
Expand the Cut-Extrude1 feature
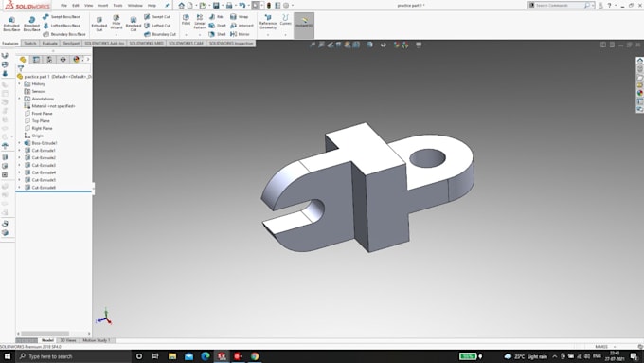(x=19, y=151)
